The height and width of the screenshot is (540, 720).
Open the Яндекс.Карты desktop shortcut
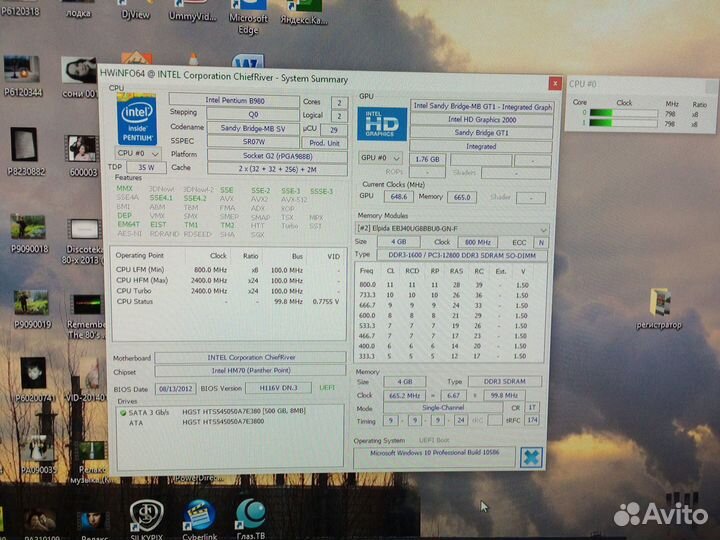[303, 13]
